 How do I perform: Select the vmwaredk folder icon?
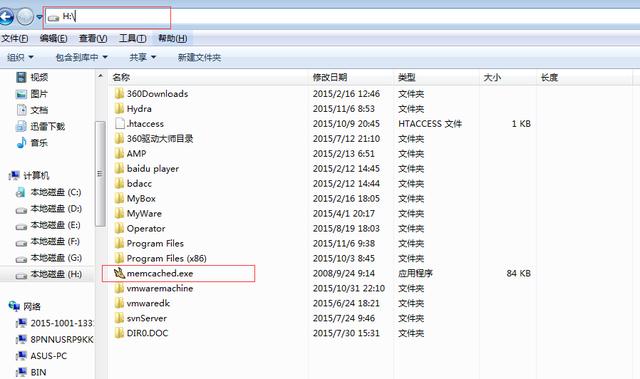[119, 303]
